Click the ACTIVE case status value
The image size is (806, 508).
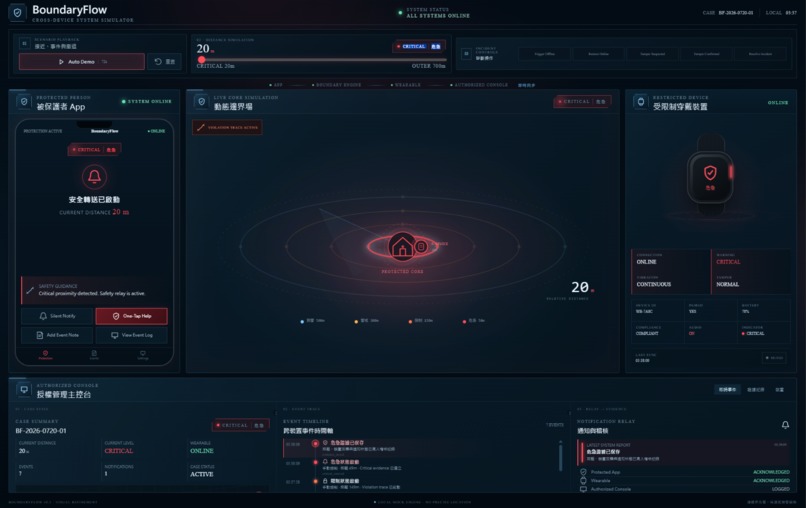click(x=202, y=474)
